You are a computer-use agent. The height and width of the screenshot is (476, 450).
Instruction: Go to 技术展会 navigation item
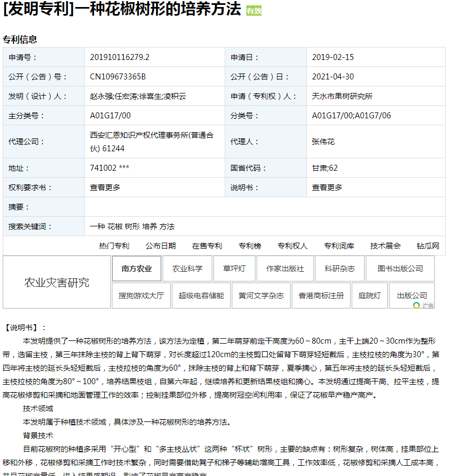tap(385, 246)
